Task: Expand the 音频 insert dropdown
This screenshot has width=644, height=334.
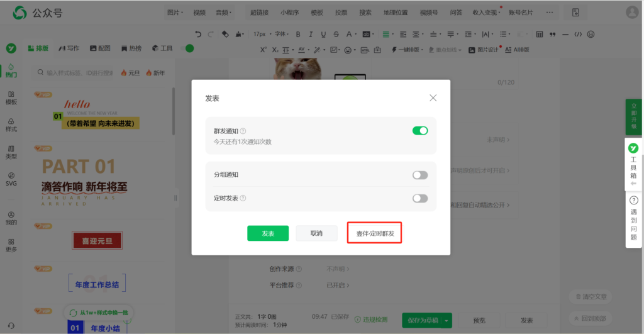Action: point(224,13)
